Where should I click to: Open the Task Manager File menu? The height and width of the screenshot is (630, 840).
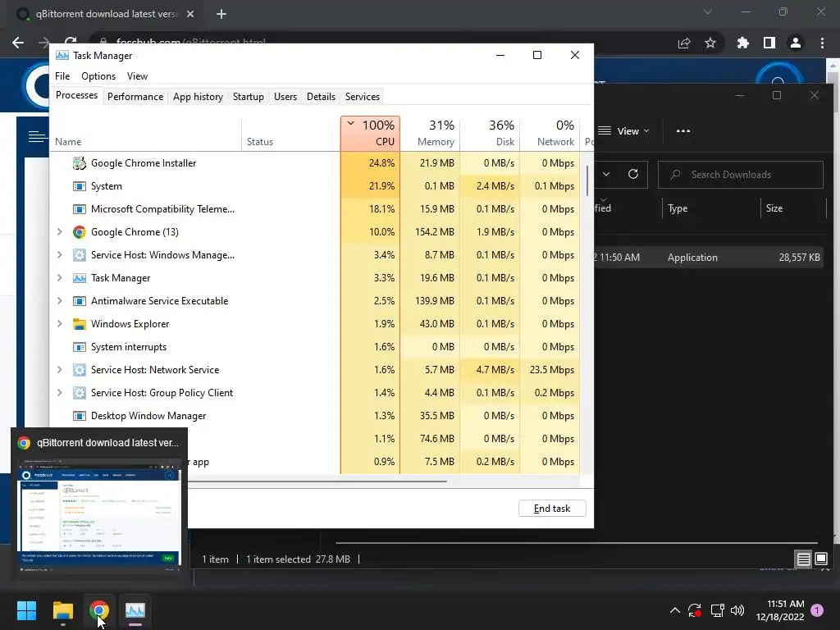coord(62,76)
